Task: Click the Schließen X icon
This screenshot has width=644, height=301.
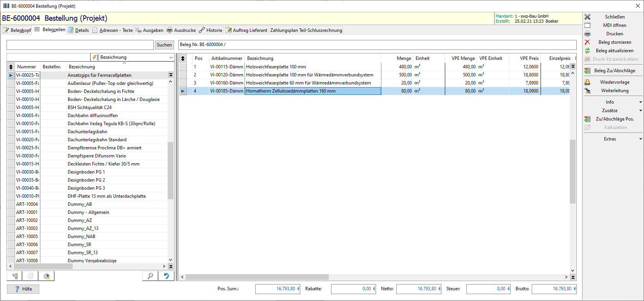Action: pos(587,17)
